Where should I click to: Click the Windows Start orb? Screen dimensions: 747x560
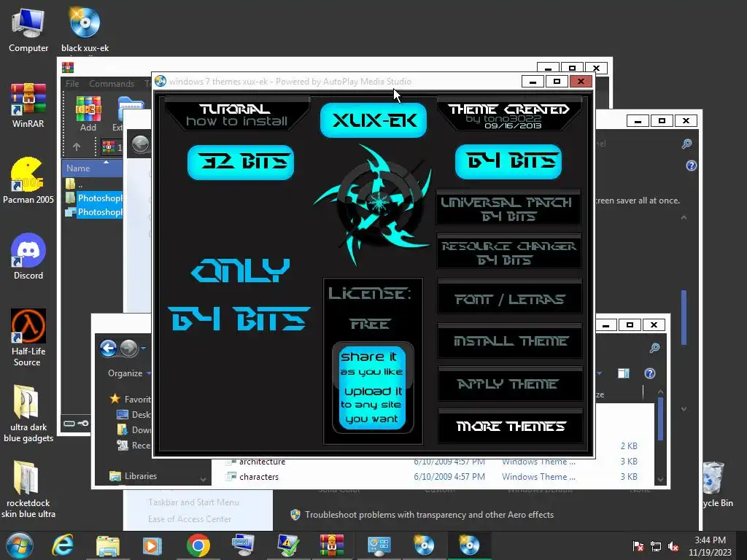[19, 545]
